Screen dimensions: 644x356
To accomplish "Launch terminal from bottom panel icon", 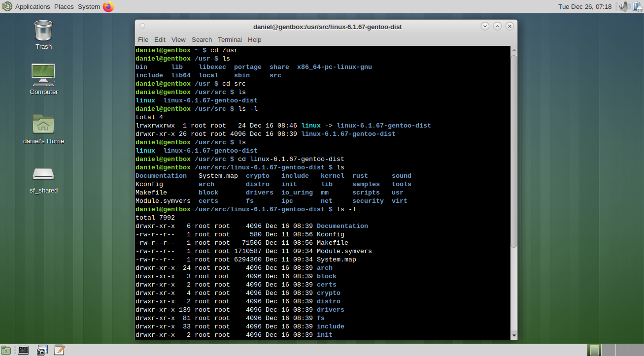I will click(23, 350).
